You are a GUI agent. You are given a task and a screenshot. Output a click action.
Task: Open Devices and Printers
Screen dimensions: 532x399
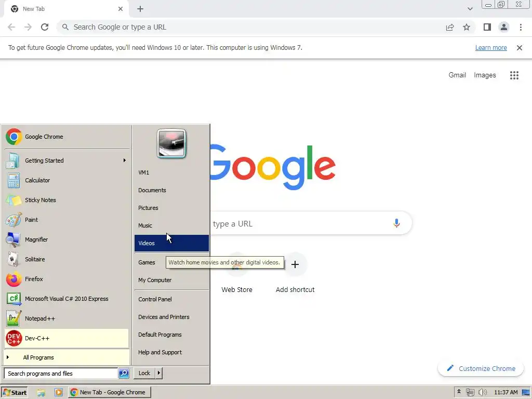(171, 317)
